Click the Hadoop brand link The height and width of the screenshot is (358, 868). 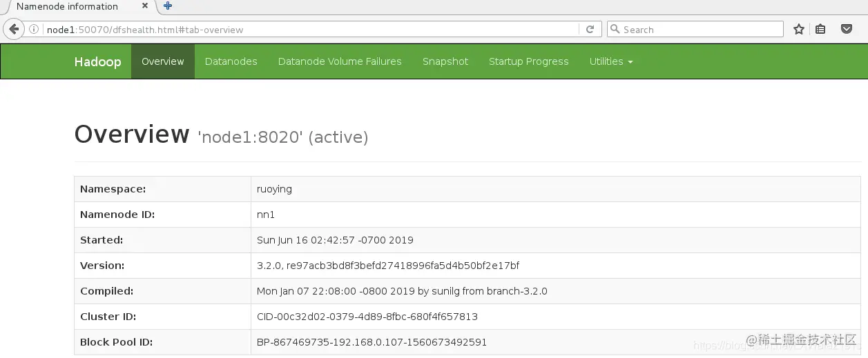click(x=97, y=61)
